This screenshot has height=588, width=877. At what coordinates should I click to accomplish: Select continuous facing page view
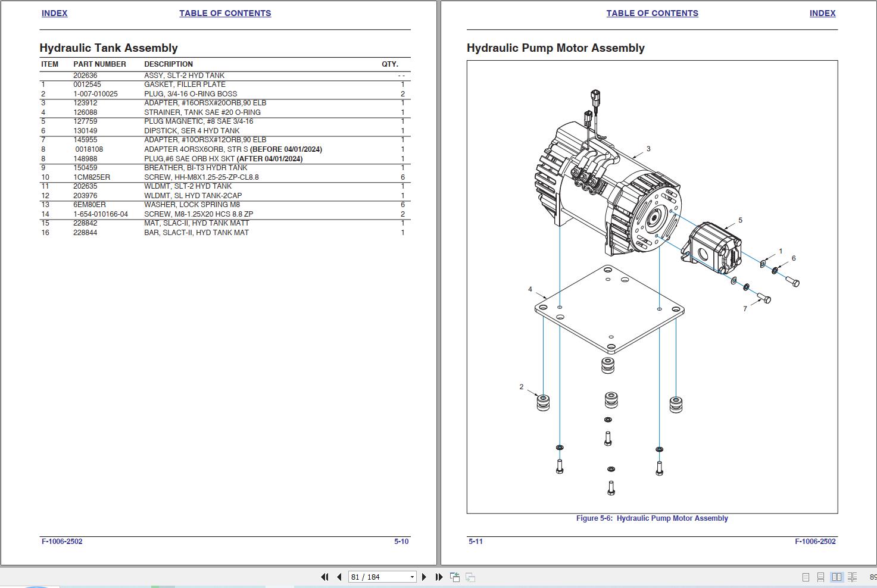pyautogui.click(x=853, y=577)
